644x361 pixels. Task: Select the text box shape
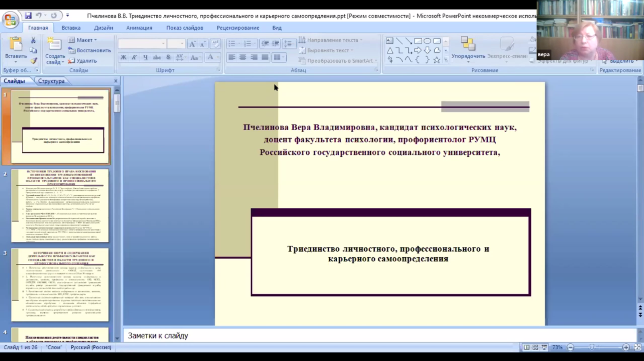coord(390,41)
